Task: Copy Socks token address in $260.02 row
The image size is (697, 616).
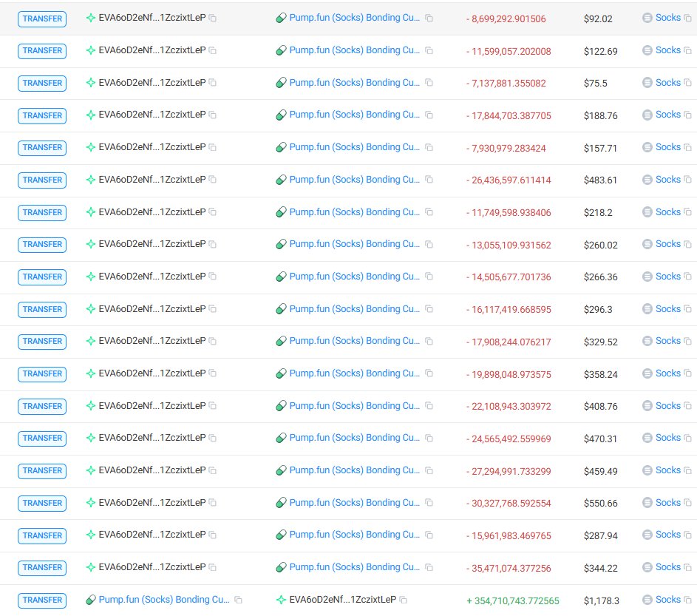Action: pos(687,244)
